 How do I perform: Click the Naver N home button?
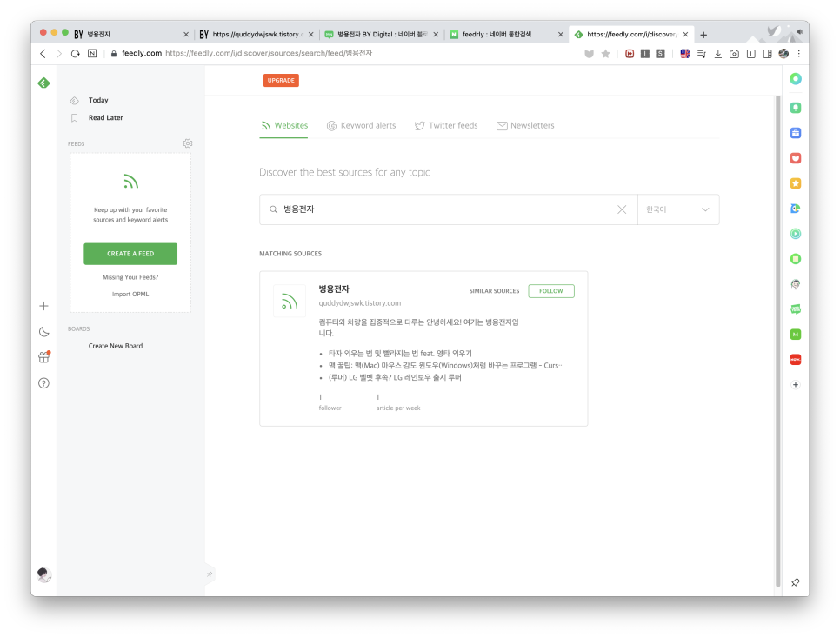(x=92, y=54)
